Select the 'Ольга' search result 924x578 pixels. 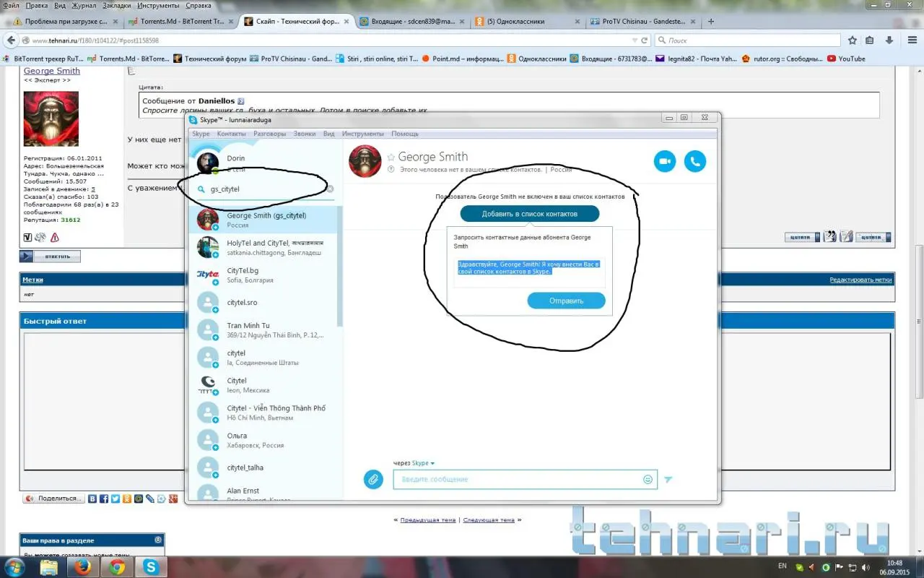pos(263,440)
